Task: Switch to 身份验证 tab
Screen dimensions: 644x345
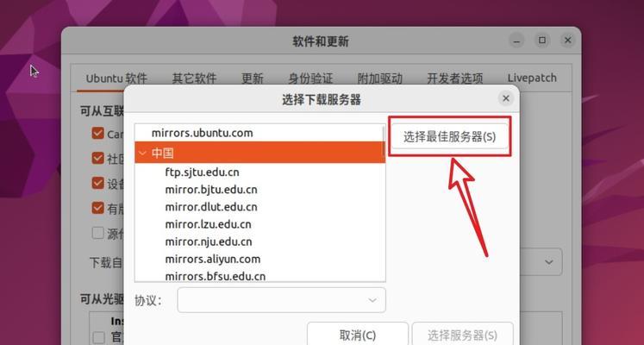Action: point(310,78)
